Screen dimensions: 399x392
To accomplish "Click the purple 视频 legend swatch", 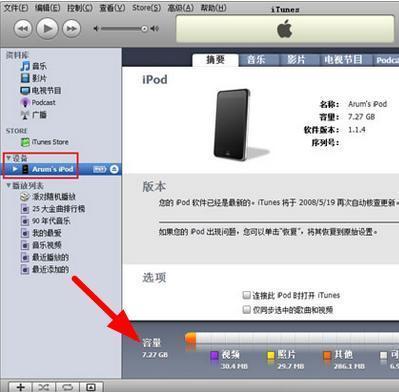I will point(214,355).
